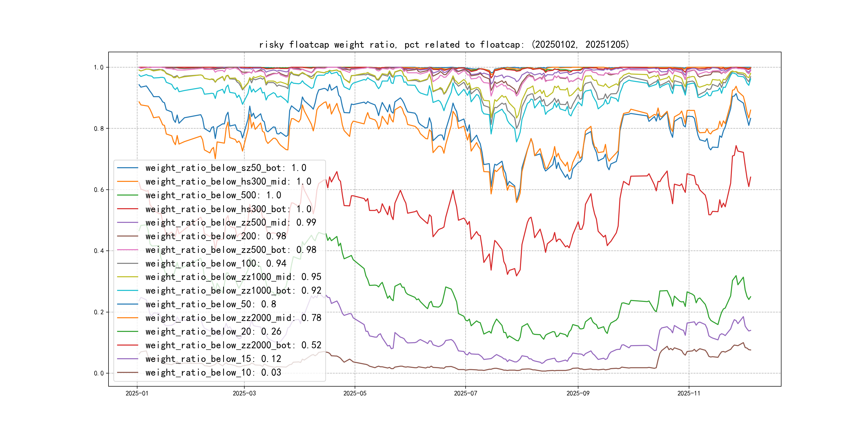Screen dimensions: 868x434
Task: Click the 2025-11 x-axis tick label
Action: [689, 393]
